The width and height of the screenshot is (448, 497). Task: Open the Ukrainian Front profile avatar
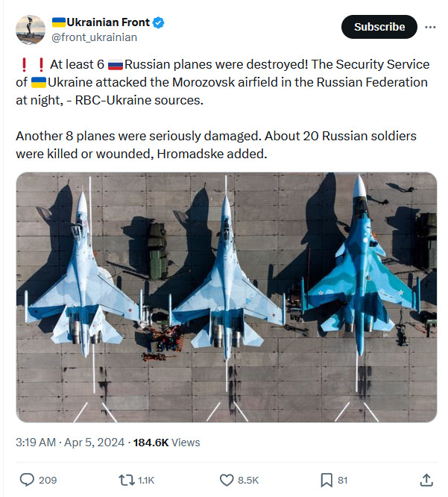(30, 29)
